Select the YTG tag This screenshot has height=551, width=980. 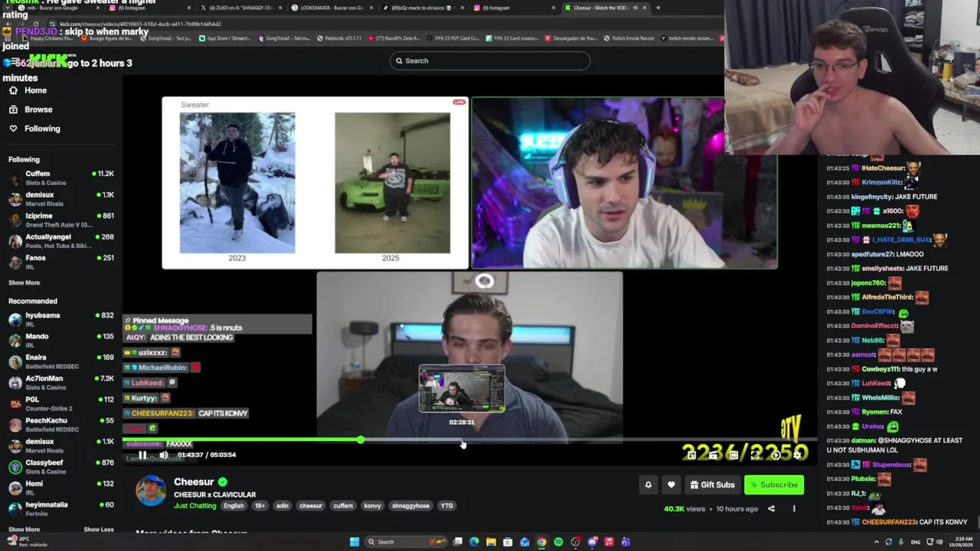point(446,506)
